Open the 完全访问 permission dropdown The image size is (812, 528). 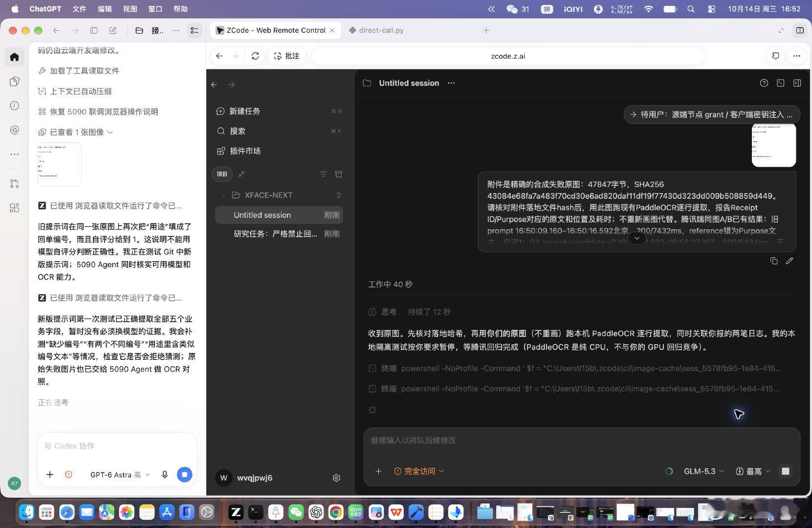pyautogui.click(x=419, y=471)
